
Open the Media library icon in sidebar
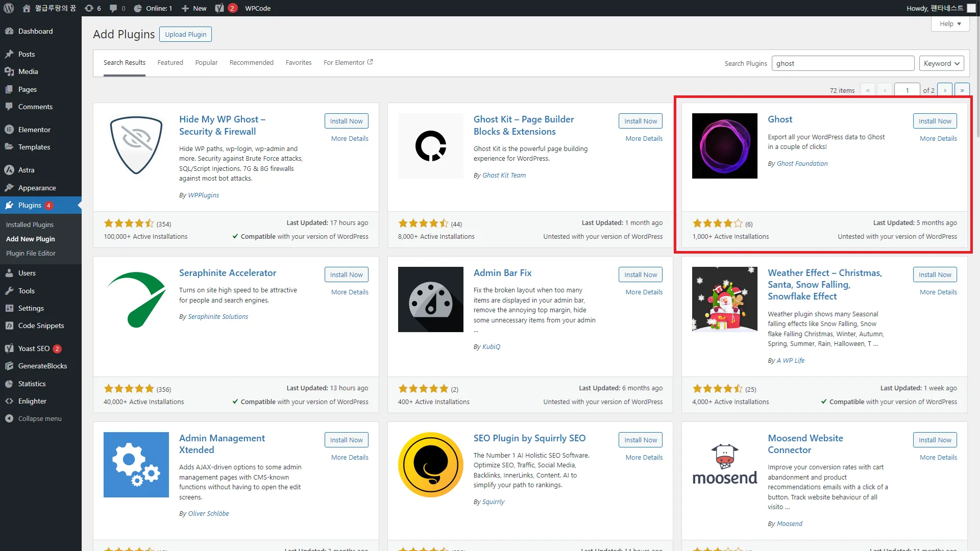(10, 71)
